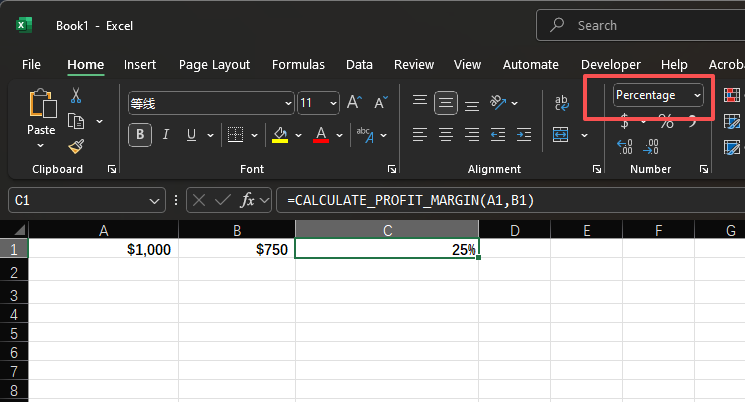Click the Copy icon
This screenshot has width=745, height=402.
coord(76,121)
